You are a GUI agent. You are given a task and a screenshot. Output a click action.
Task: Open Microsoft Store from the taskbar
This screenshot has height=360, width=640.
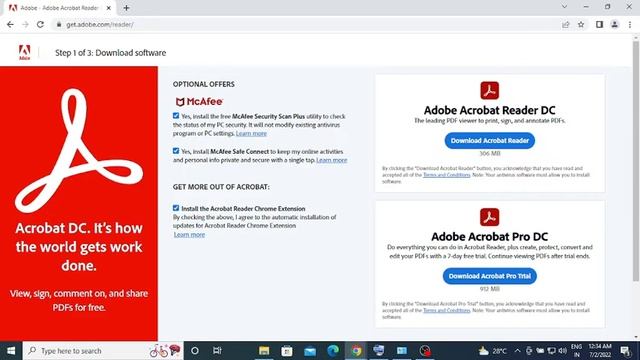point(287,351)
